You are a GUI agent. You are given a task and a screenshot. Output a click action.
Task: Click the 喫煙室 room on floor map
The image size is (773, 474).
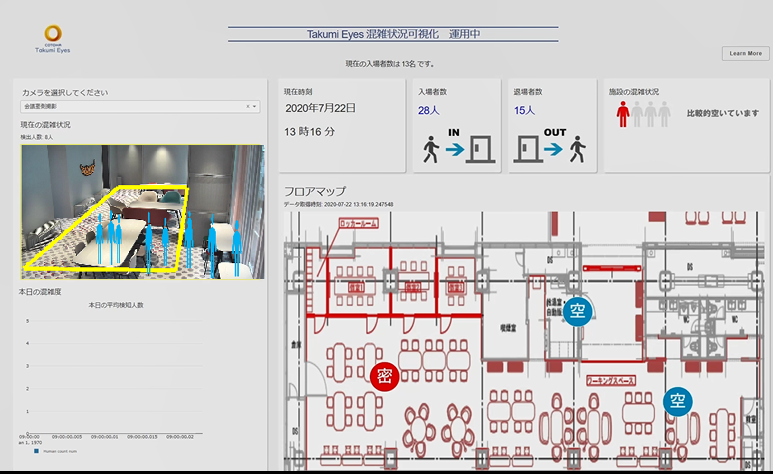(507, 328)
